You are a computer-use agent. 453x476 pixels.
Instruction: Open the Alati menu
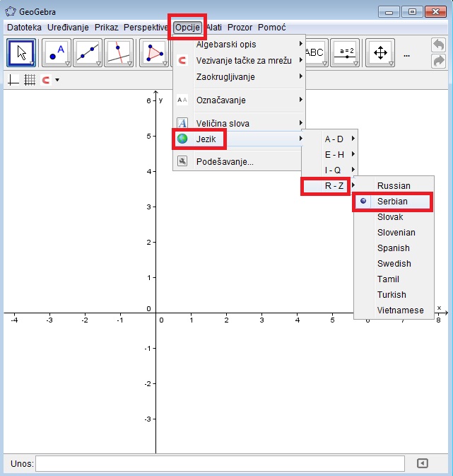coord(214,28)
